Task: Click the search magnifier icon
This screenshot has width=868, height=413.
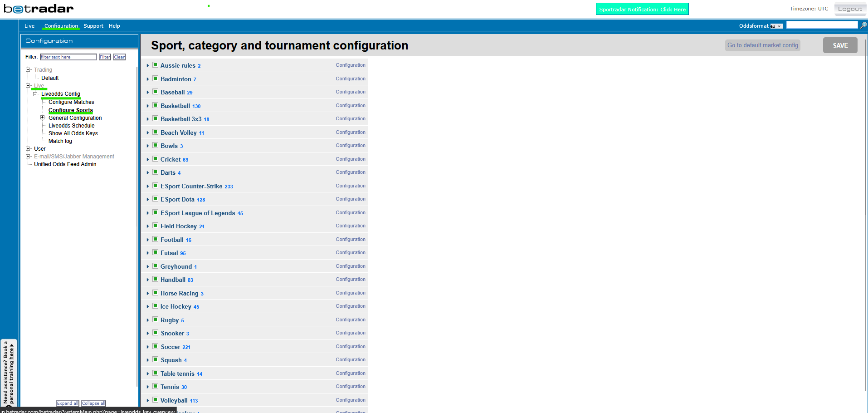Action: [863, 25]
